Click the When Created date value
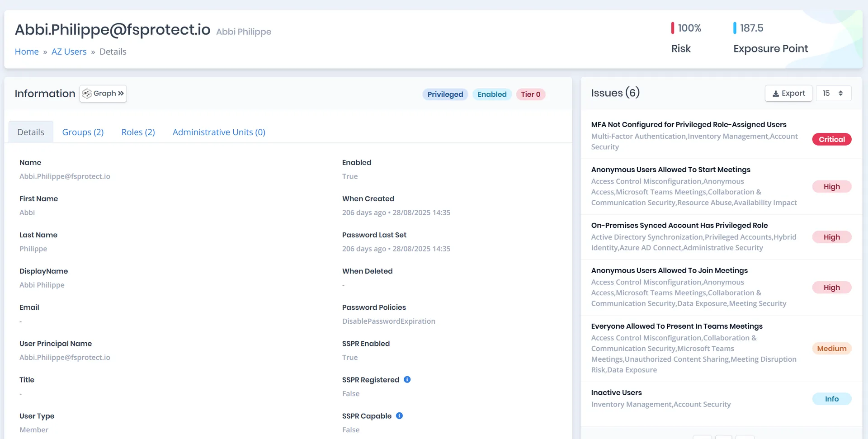This screenshot has height=439, width=868. (396, 212)
